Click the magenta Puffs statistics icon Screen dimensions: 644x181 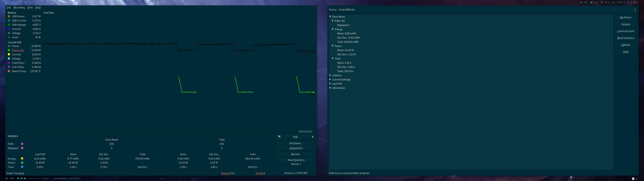(22, 144)
